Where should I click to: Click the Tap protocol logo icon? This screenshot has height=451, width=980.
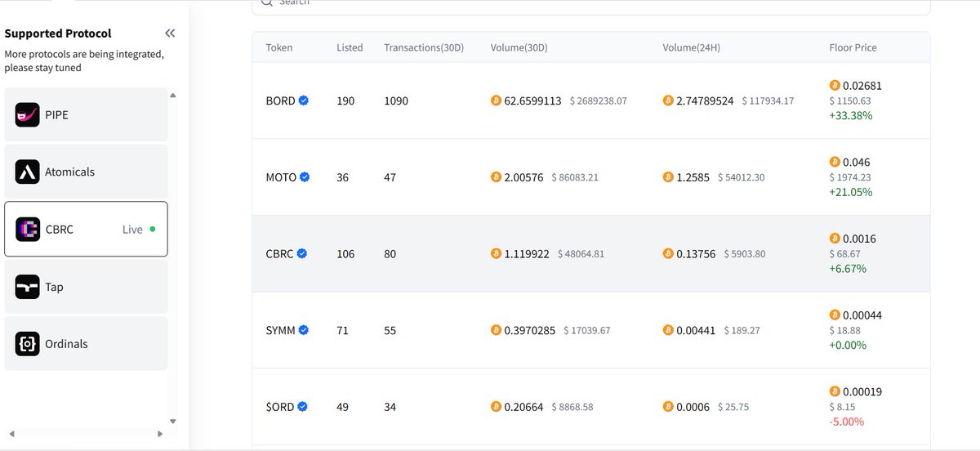click(x=28, y=287)
